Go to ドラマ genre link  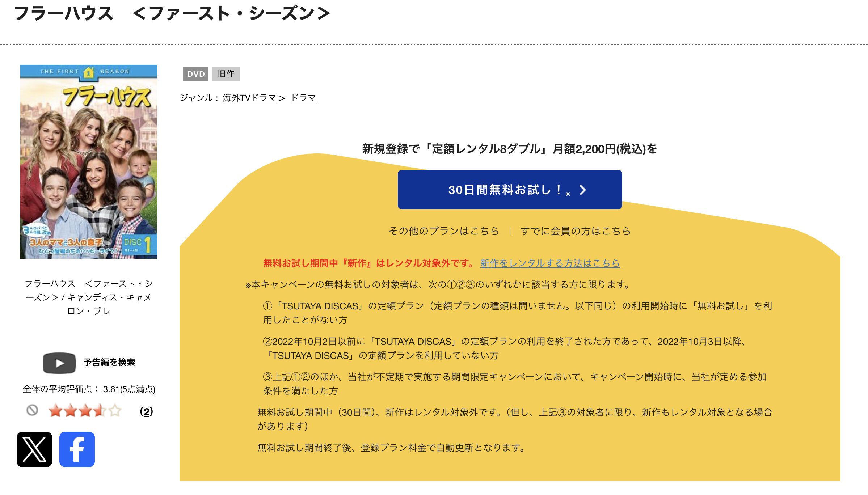click(x=303, y=98)
